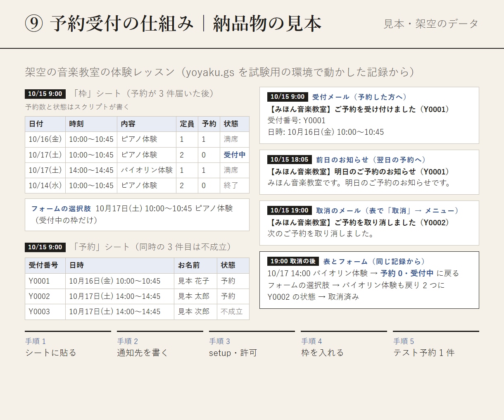
Task: Click the 10/15 18:05 timestamp badge
Action: [x=290, y=160]
